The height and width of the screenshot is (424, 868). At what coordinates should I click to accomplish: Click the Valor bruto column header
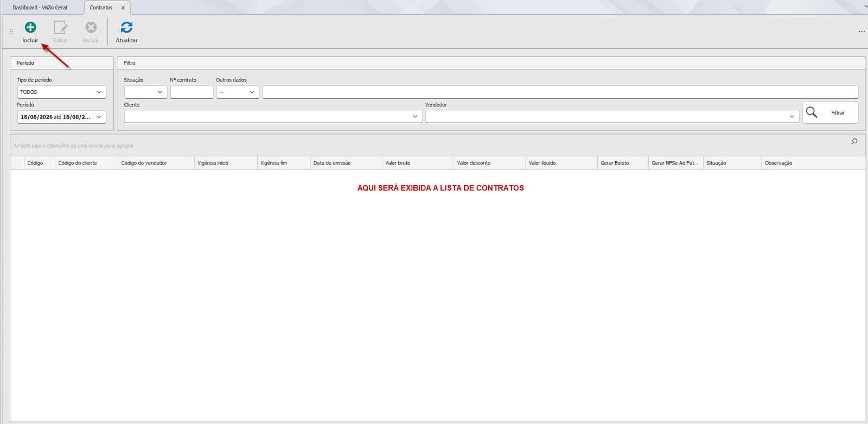418,163
